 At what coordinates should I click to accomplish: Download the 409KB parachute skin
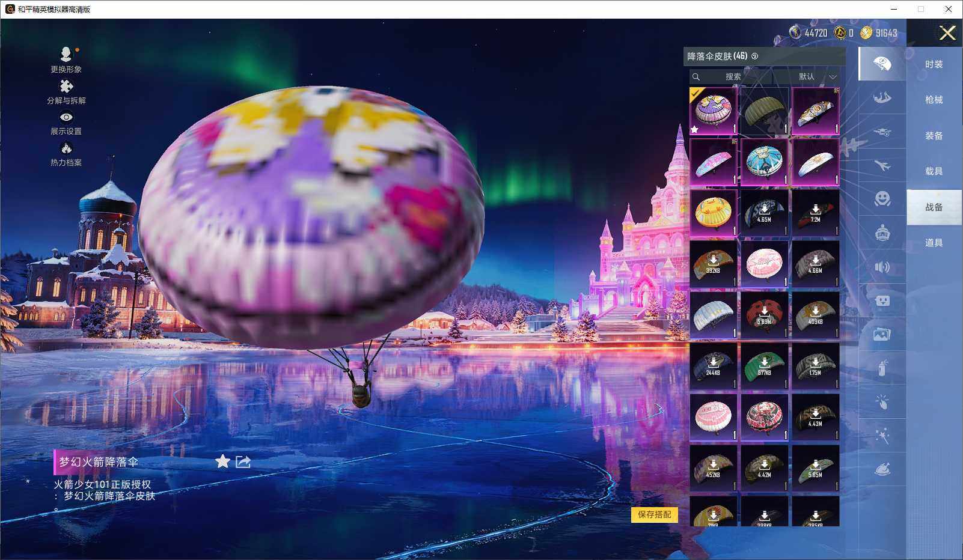click(x=815, y=315)
